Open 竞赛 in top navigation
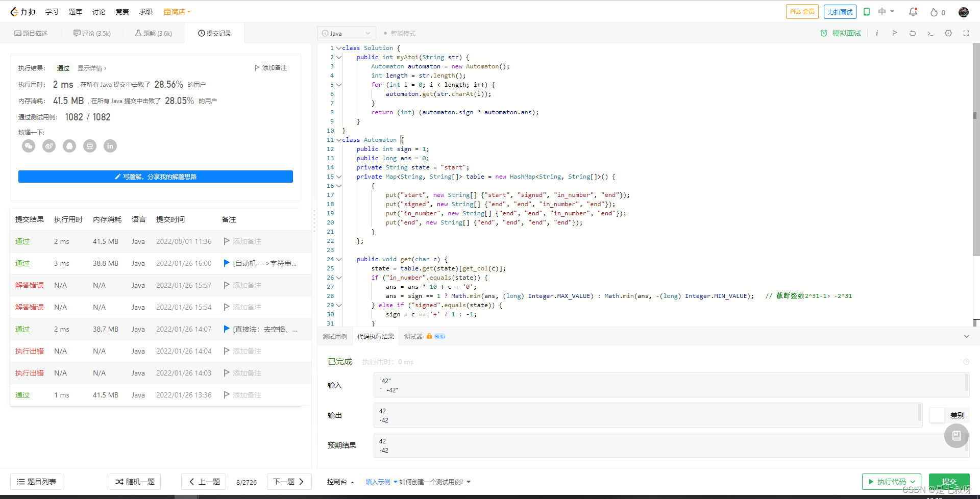Viewport: 980px width, 499px height. [122, 12]
